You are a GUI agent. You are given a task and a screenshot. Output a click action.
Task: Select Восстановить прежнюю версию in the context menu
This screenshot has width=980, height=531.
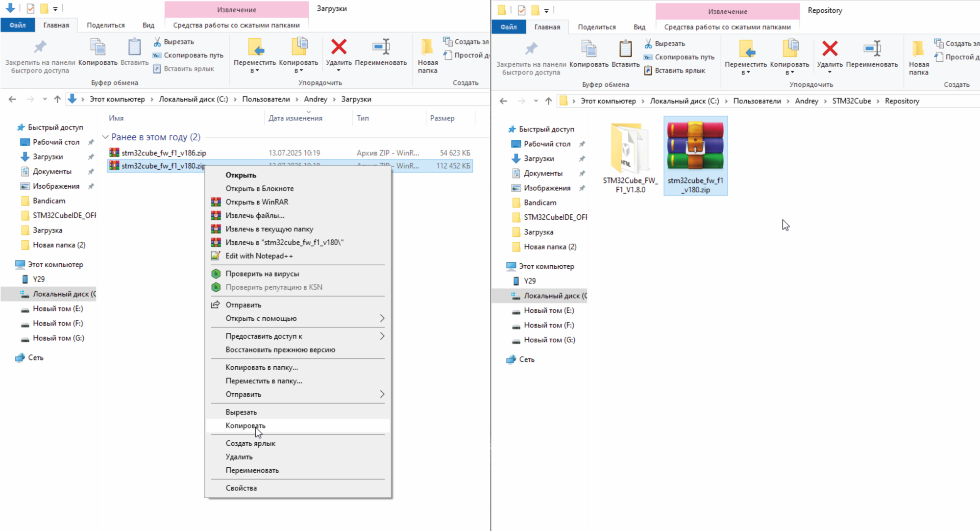(298, 350)
